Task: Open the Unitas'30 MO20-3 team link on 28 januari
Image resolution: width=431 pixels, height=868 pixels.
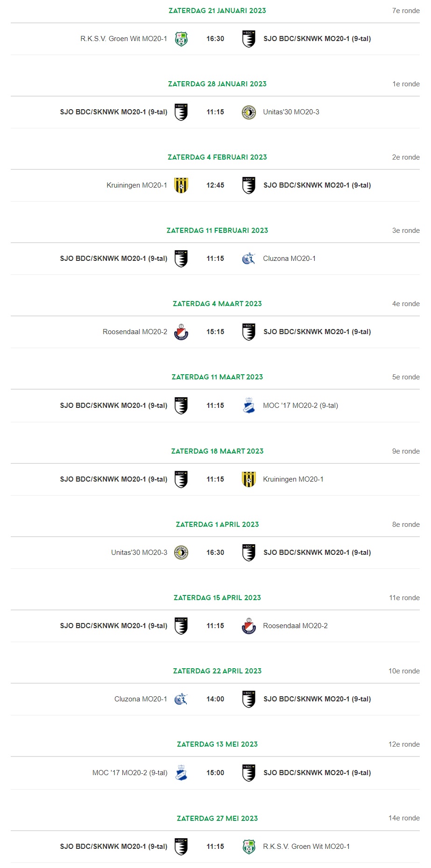Action: (x=291, y=112)
